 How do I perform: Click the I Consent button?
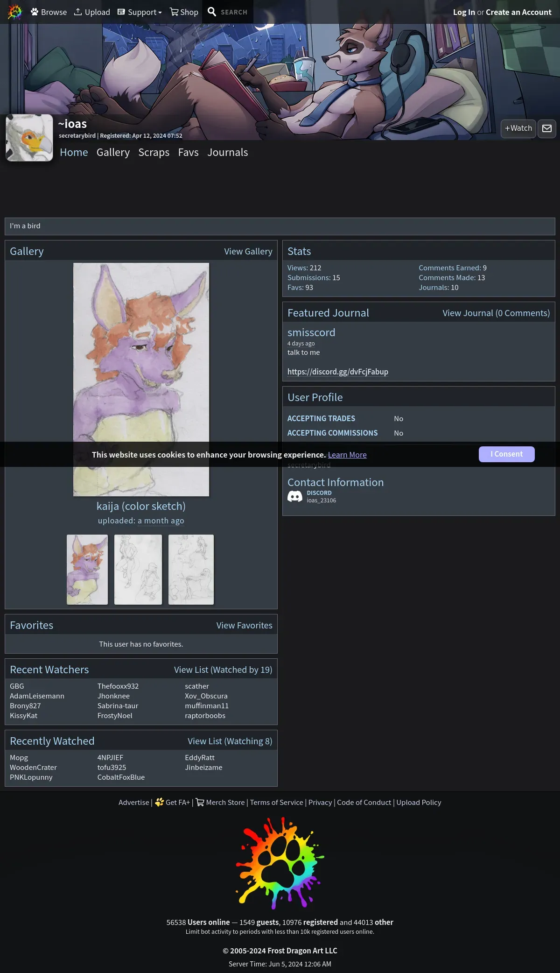[x=507, y=454]
